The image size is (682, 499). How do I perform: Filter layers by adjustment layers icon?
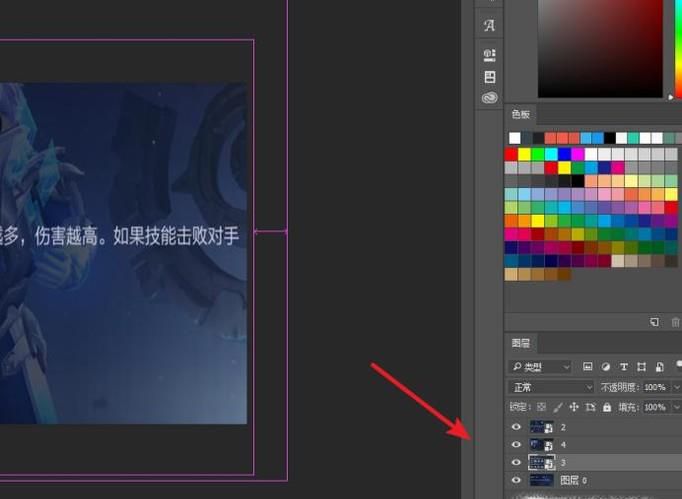click(x=605, y=367)
